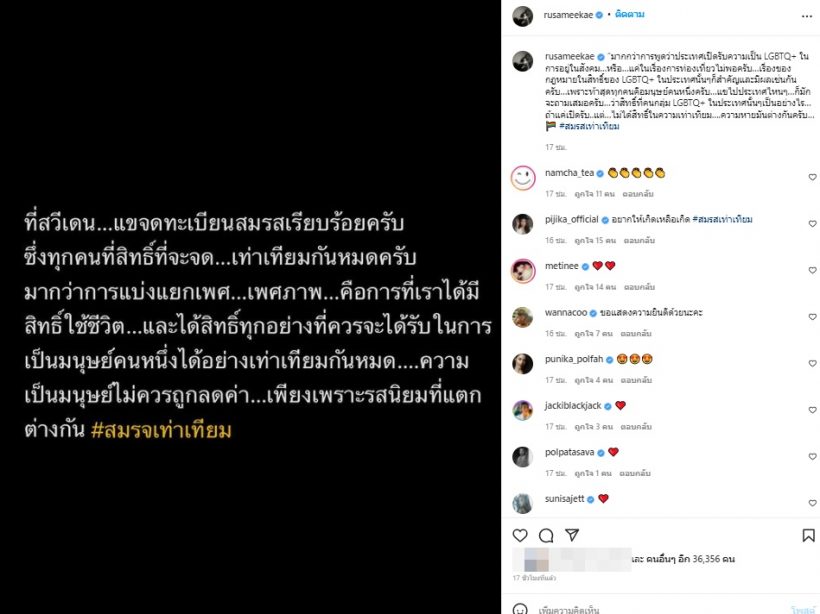
Task: Open rusameekae profile picture in header
Action: (x=522, y=17)
